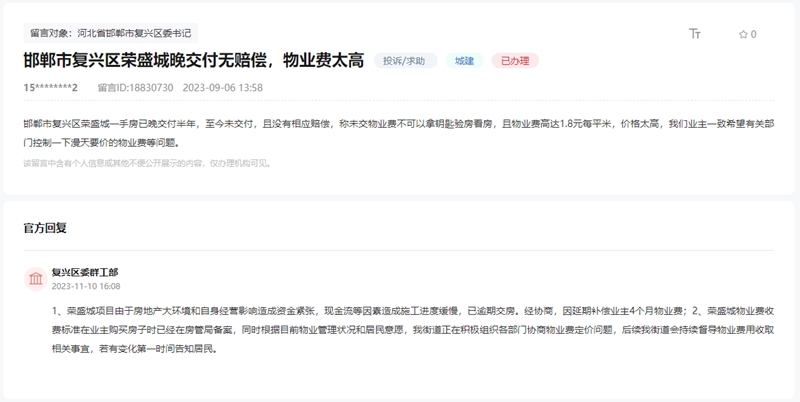Click the star favorite icon
This screenshot has height=402, width=800.
coord(743,34)
